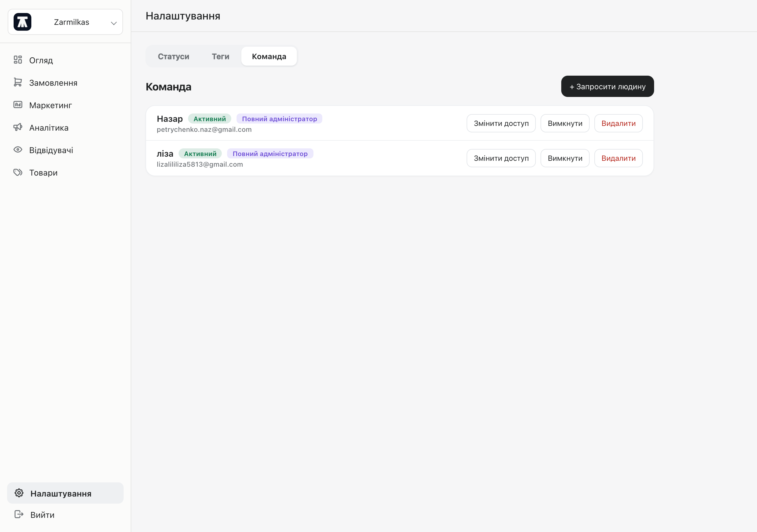
Task: Click Видалити for Назар
Action: [618, 123]
